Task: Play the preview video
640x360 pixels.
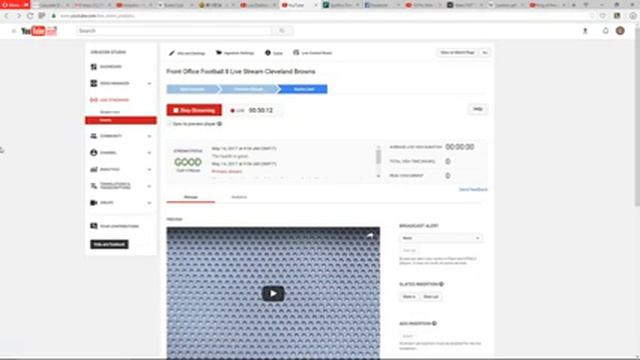Action: pos(273,293)
